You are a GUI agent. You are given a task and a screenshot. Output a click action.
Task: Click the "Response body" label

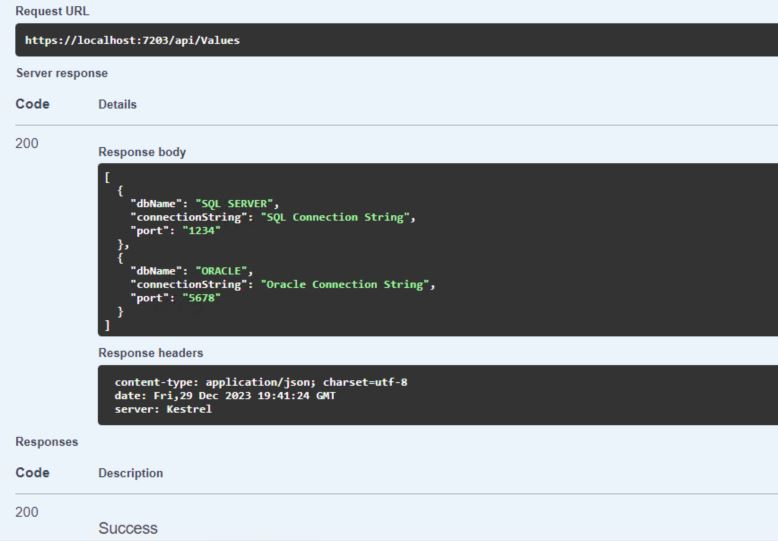coord(142,152)
